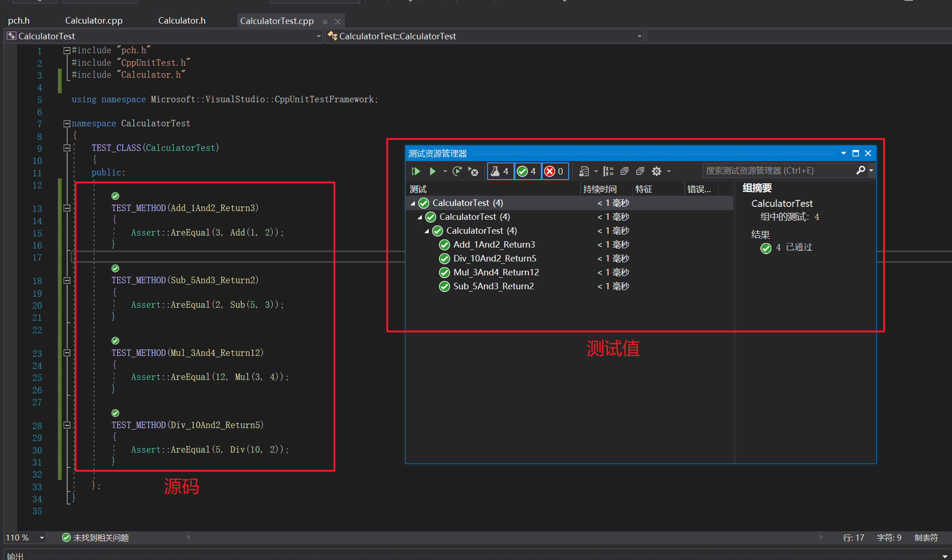This screenshot has height=560, width=952.
Task: Collapse Mul_3And4_Return12 method at line 23
Action: click(x=67, y=353)
